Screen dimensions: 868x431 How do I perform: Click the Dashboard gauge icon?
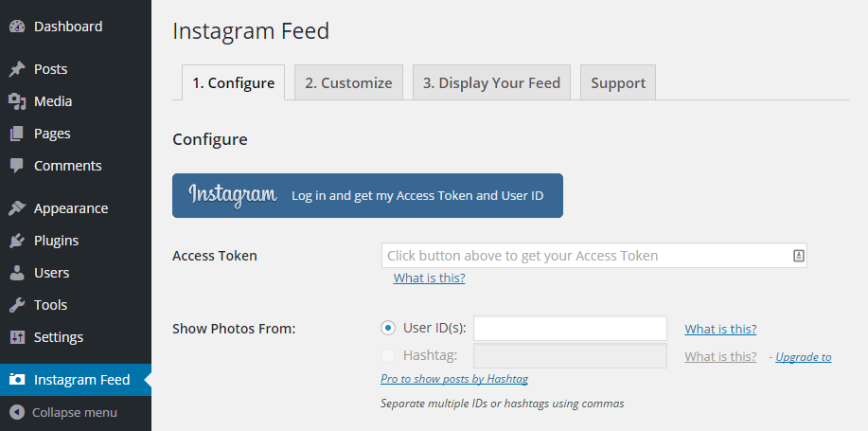(x=17, y=27)
